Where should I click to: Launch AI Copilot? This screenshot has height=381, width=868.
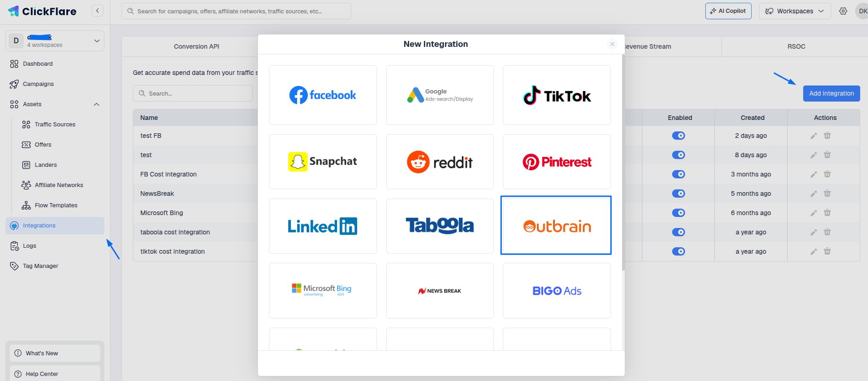point(728,11)
